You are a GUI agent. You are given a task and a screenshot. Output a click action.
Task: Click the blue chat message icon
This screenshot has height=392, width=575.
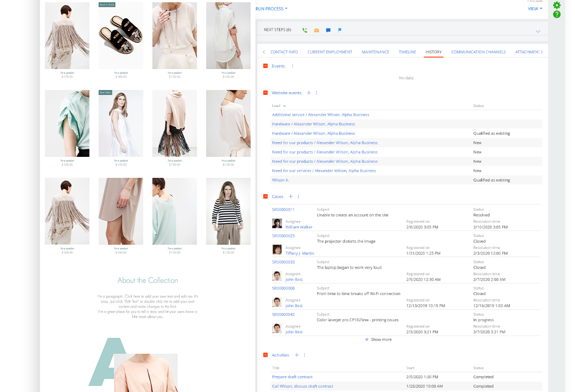coord(328,30)
